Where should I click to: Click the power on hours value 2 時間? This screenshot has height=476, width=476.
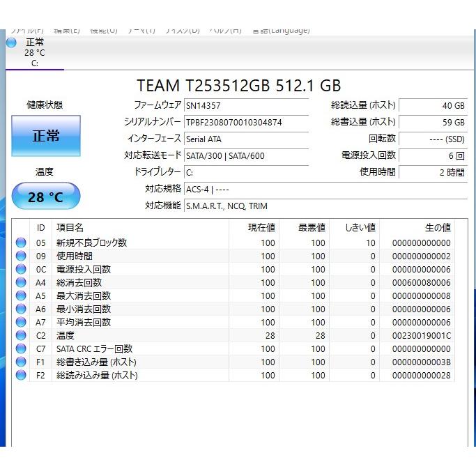(x=433, y=172)
